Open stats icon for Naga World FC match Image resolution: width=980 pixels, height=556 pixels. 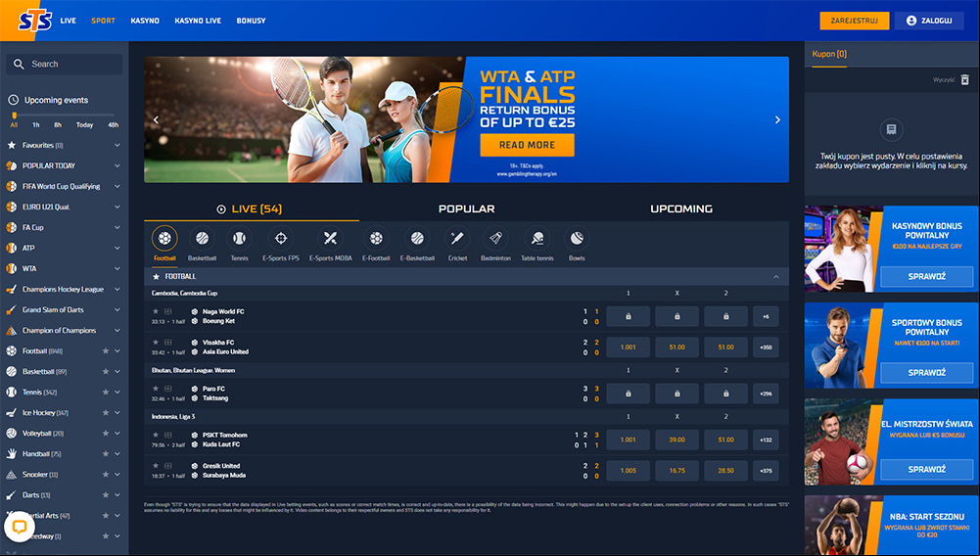click(x=168, y=311)
